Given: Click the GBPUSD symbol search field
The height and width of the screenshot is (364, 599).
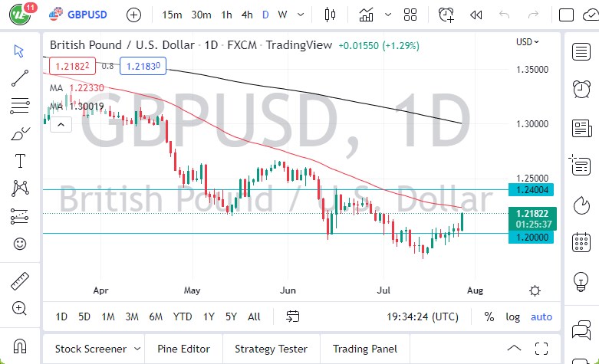Looking at the screenshot, I should [84, 15].
